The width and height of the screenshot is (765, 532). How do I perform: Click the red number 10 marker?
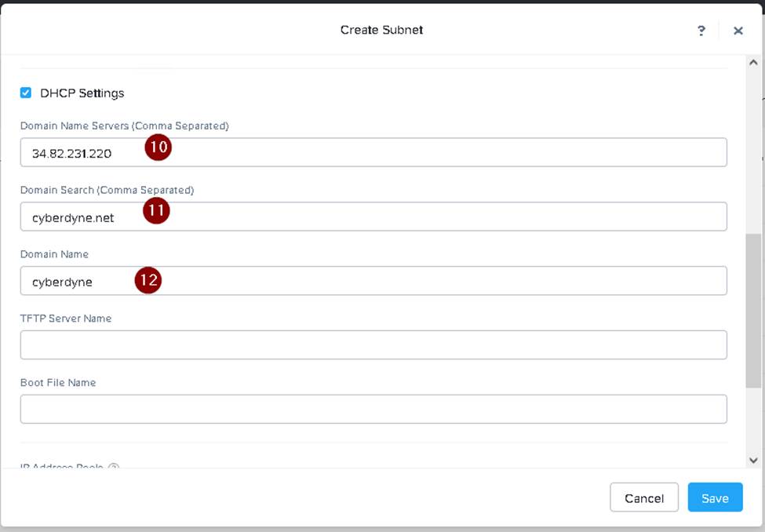(158, 148)
